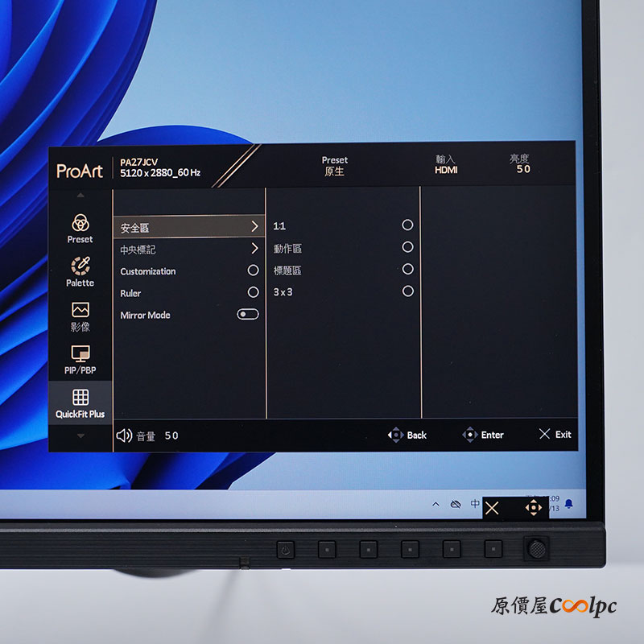Click the up arrow above the Preset icon
This screenshot has height=644, width=644.
pyautogui.click(x=80, y=196)
